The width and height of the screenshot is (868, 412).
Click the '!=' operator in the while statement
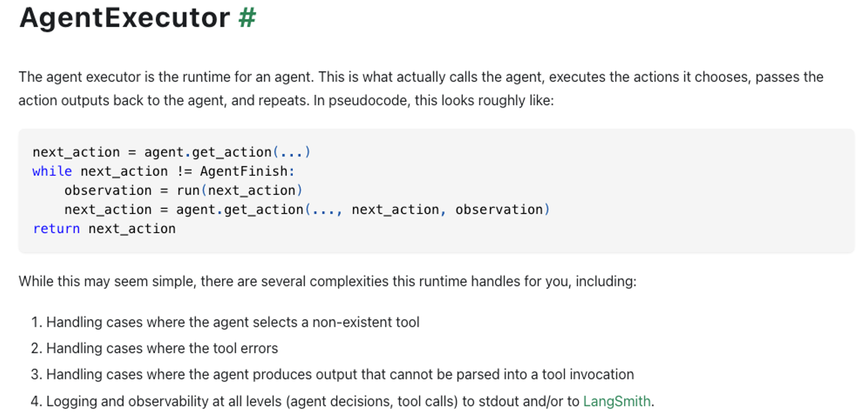184,171
